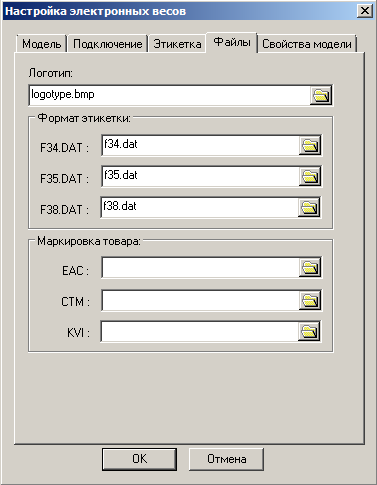377x485 pixels.
Task: Click the empty KVI input field
Action: click(x=199, y=331)
